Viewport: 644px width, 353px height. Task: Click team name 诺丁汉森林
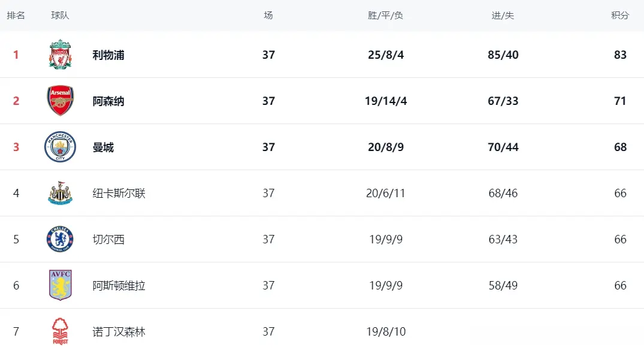click(119, 331)
